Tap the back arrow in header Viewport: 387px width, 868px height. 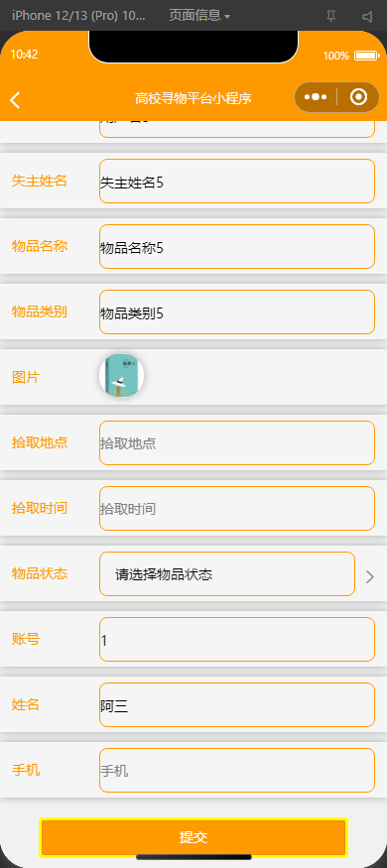click(x=16, y=99)
